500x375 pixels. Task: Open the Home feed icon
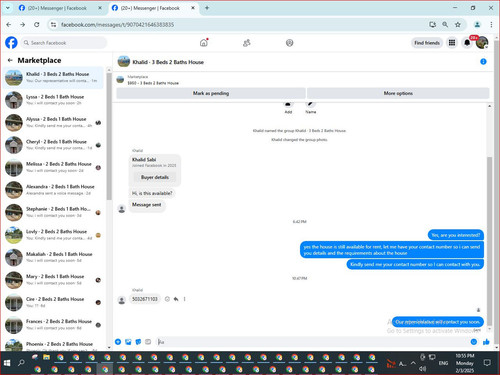coord(204,43)
